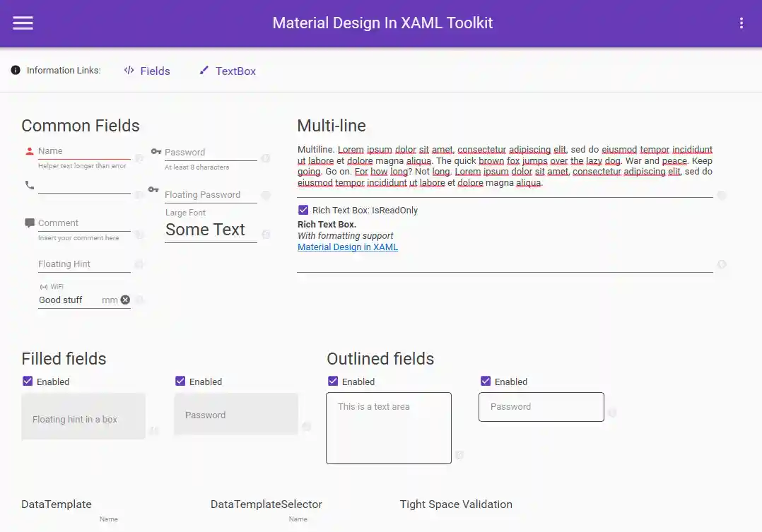
Task: Click the phone icon in Common Fields
Action: 30,185
